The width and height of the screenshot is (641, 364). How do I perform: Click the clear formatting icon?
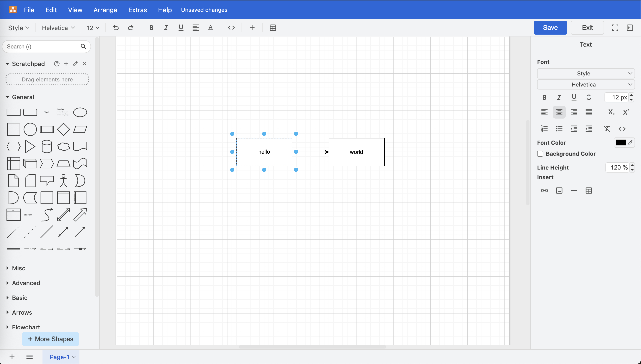click(607, 129)
